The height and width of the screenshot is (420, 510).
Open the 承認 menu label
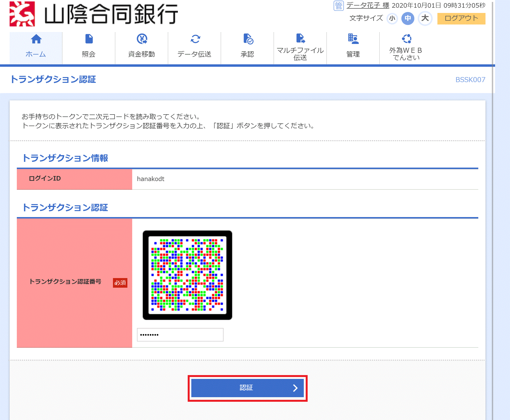(x=247, y=54)
